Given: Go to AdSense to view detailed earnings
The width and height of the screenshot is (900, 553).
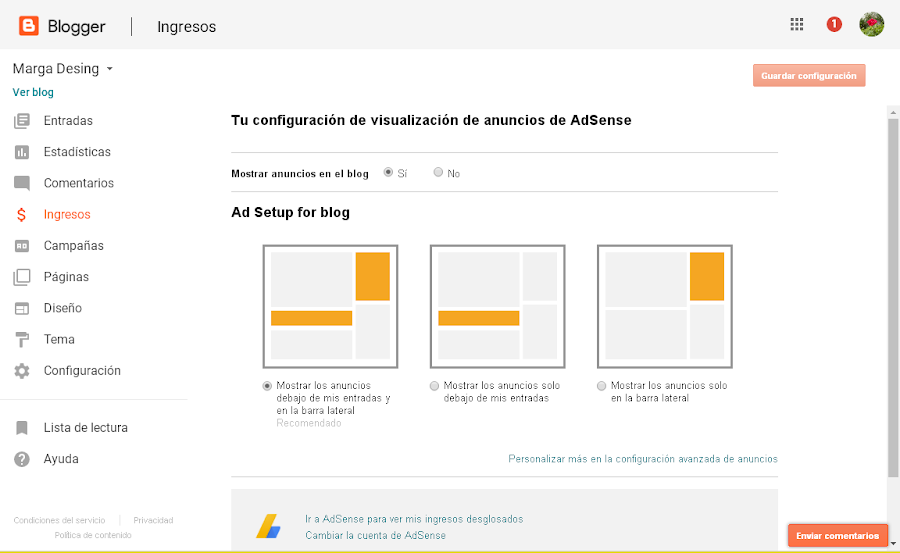Looking at the screenshot, I should [414, 519].
